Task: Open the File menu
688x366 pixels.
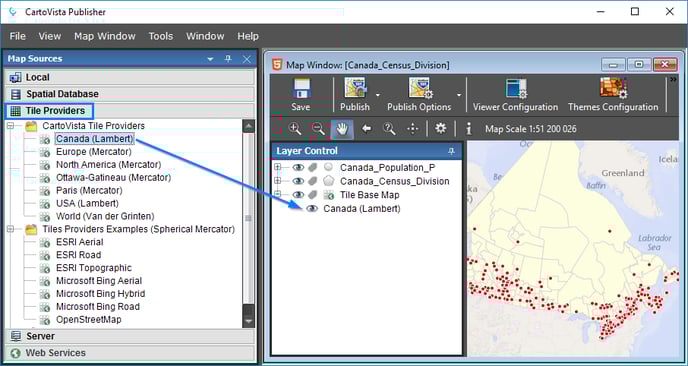Action: point(18,36)
